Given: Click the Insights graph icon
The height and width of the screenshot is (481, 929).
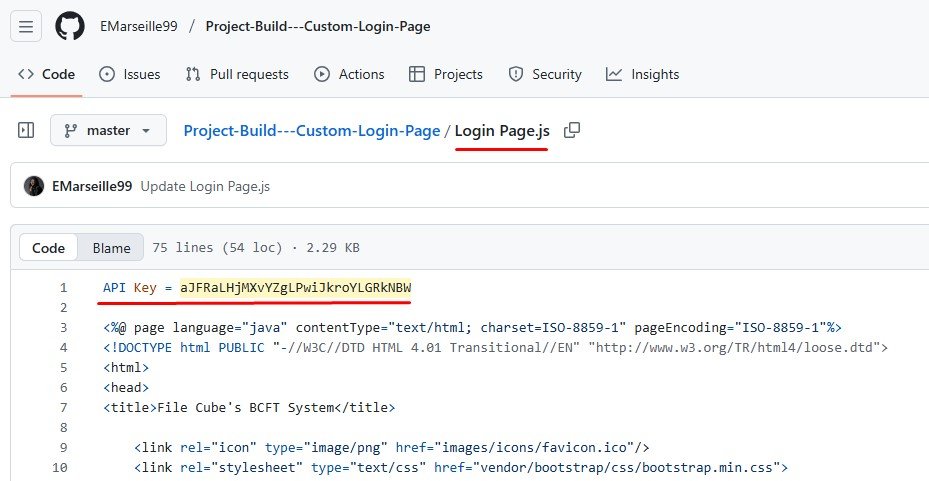Looking at the screenshot, I should pos(614,75).
